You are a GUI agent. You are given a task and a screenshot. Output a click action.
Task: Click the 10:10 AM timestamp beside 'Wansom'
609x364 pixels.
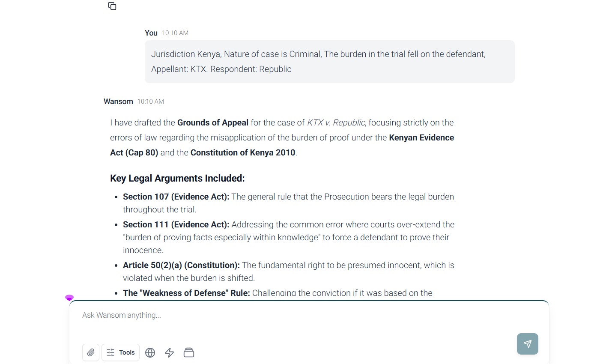coord(151,101)
